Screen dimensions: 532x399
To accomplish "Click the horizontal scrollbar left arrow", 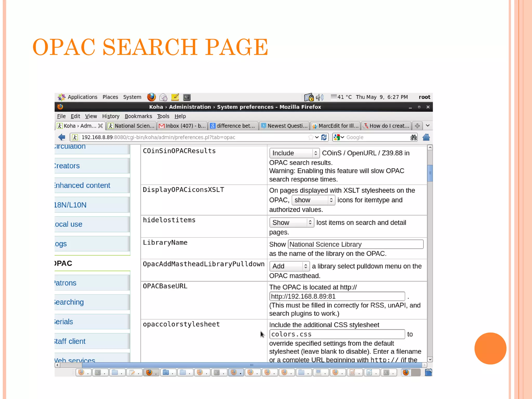I will (57, 365).
